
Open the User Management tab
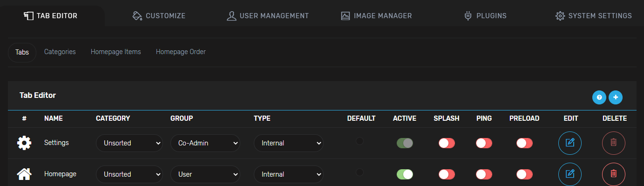tap(267, 16)
